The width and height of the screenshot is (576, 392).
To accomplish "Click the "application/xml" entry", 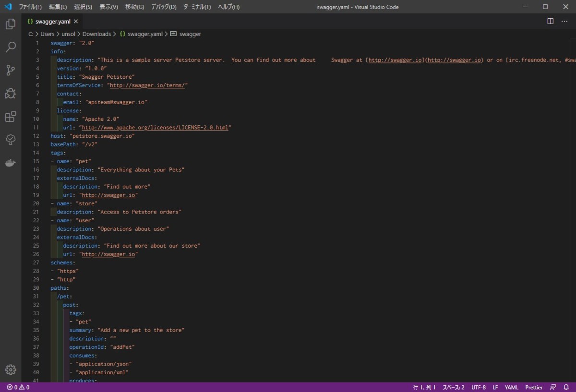I will click(x=102, y=372).
